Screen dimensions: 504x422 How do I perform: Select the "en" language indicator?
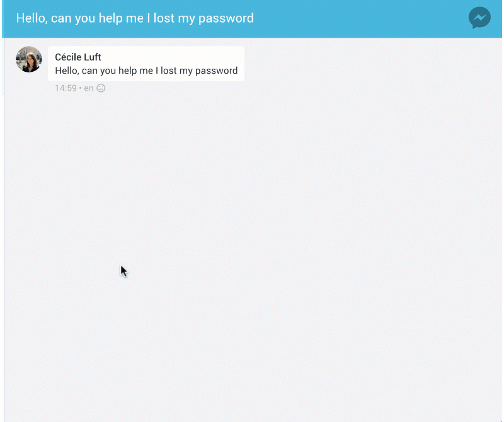point(89,88)
